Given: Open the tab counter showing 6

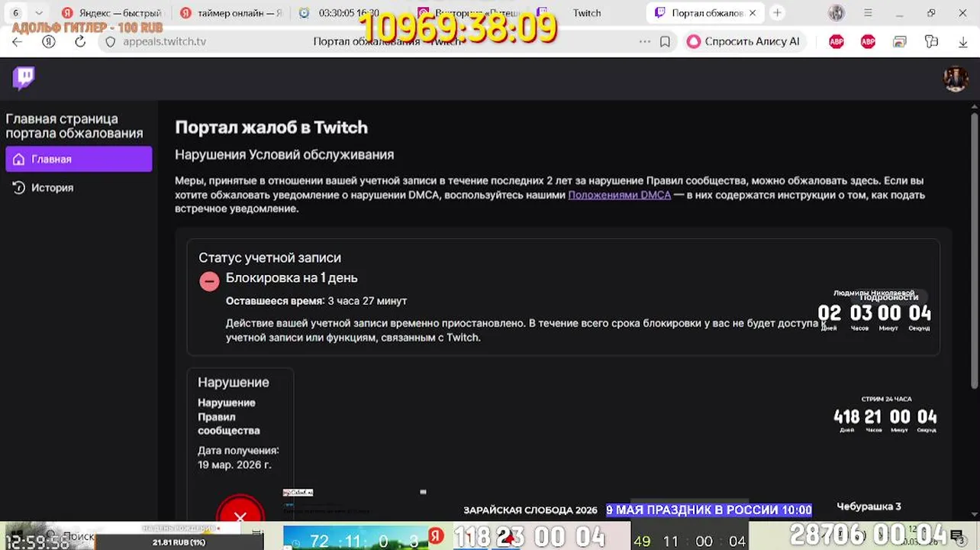Looking at the screenshot, I should tap(15, 13).
